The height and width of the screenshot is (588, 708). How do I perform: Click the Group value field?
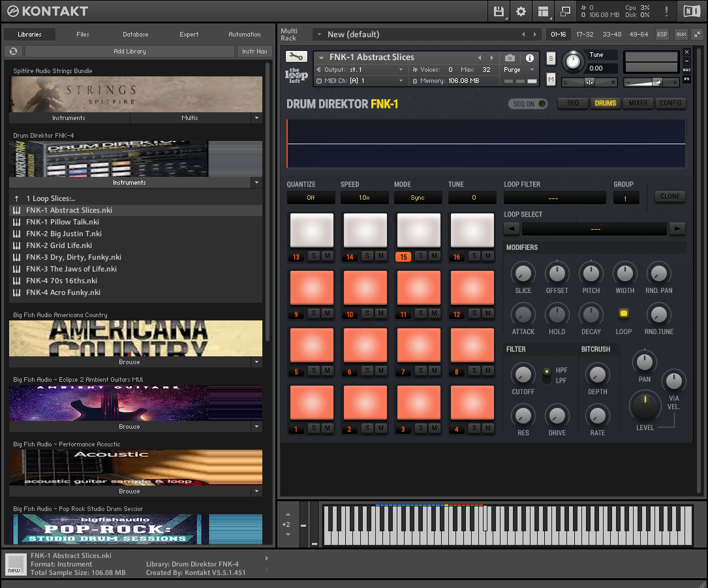[x=626, y=198]
